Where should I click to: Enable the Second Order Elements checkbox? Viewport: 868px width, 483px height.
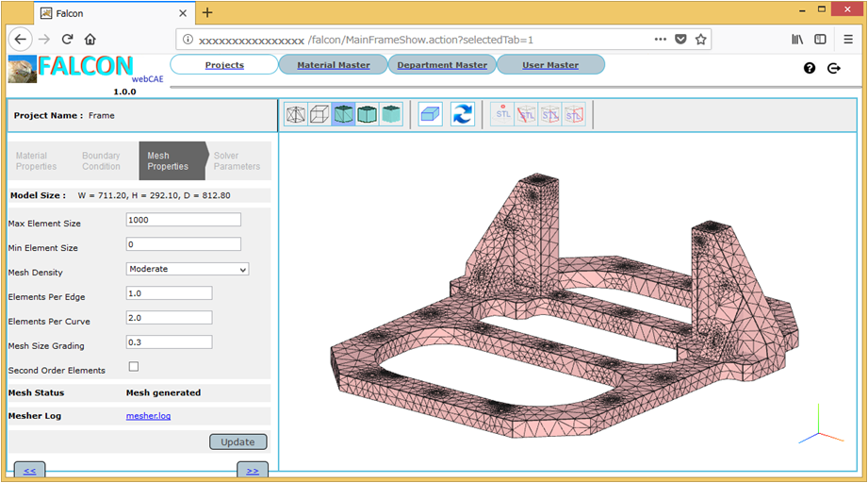click(x=133, y=367)
